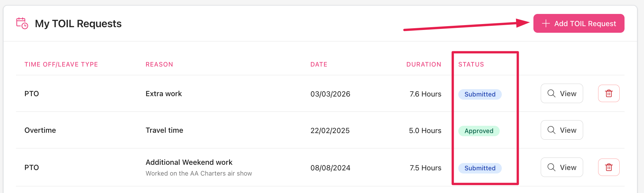Click Submitted badge on 08/08/2024 row
This screenshot has width=644, height=193.
coord(480,168)
